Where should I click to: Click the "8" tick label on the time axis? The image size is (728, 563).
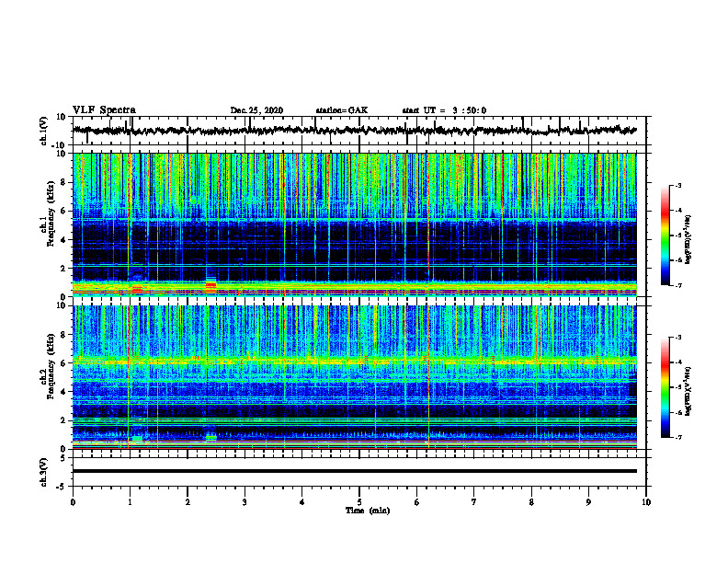click(x=531, y=502)
